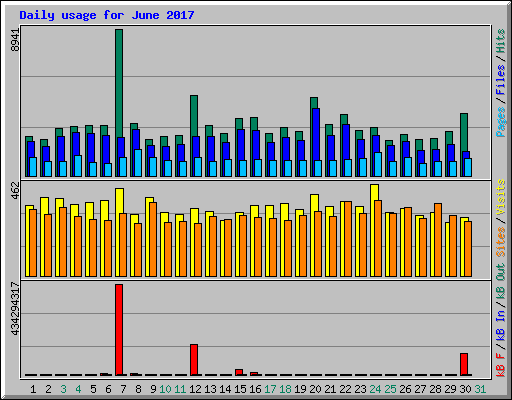Click day label 19 on x-axis
Screen dimensions: 512x400
point(300,389)
